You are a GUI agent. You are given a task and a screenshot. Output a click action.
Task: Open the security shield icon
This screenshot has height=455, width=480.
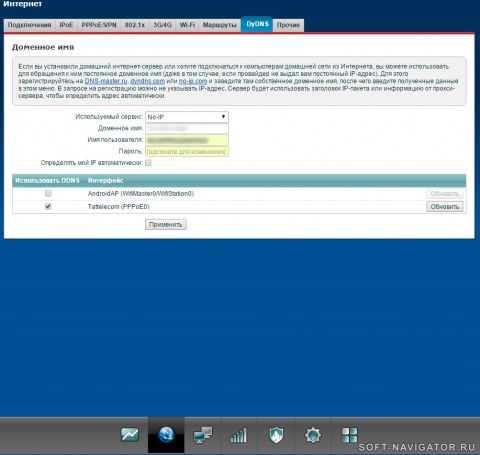[x=276, y=435]
